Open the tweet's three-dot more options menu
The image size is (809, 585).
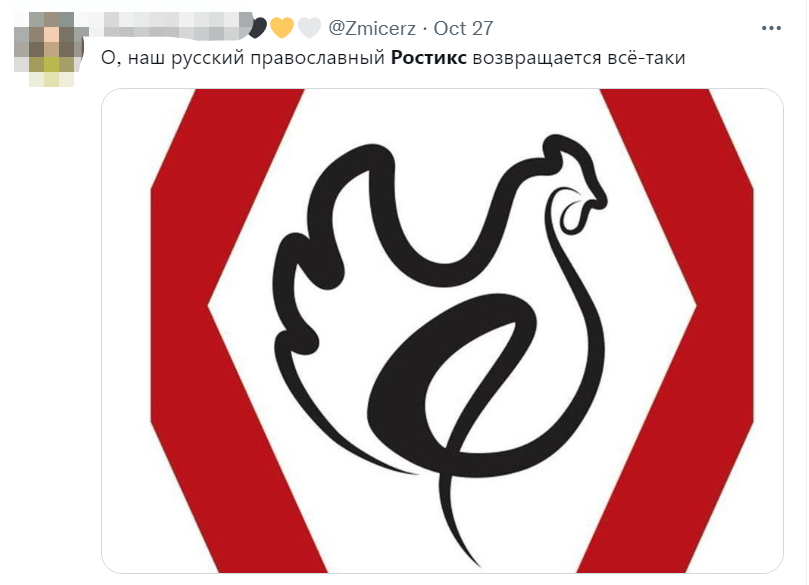point(771,28)
